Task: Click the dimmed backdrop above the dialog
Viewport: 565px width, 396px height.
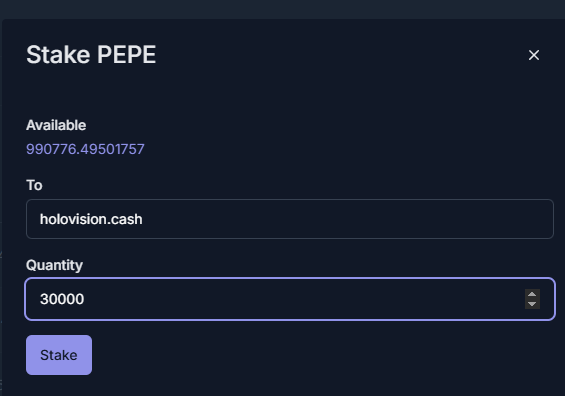Action: pos(282,9)
